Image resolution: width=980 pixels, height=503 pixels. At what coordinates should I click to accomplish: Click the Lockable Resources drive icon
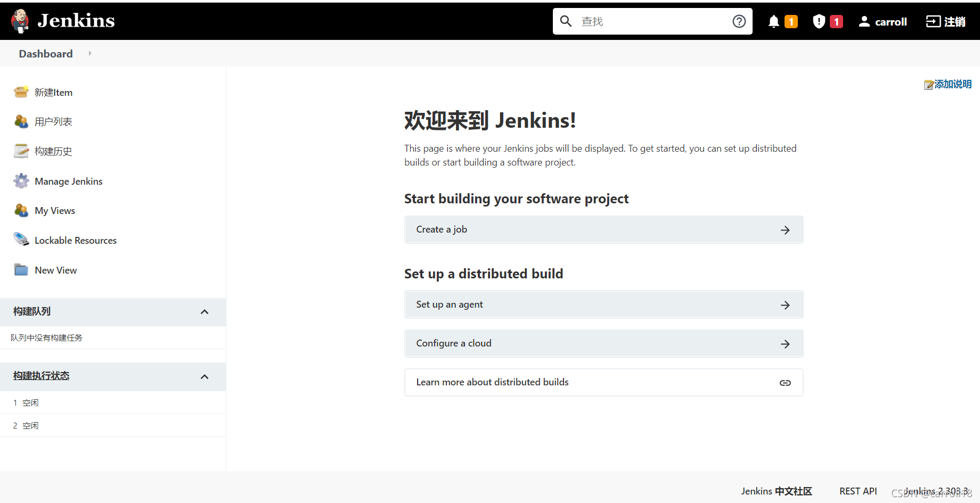[21, 240]
